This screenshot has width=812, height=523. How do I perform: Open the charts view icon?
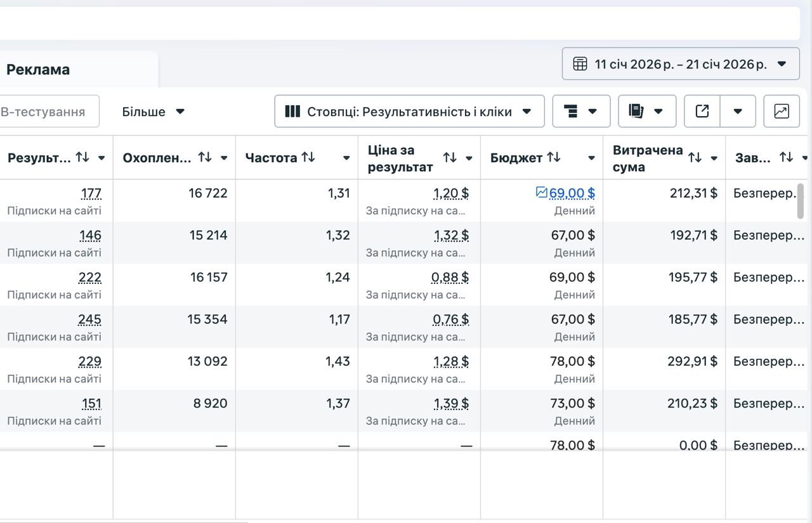tap(782, 112)
